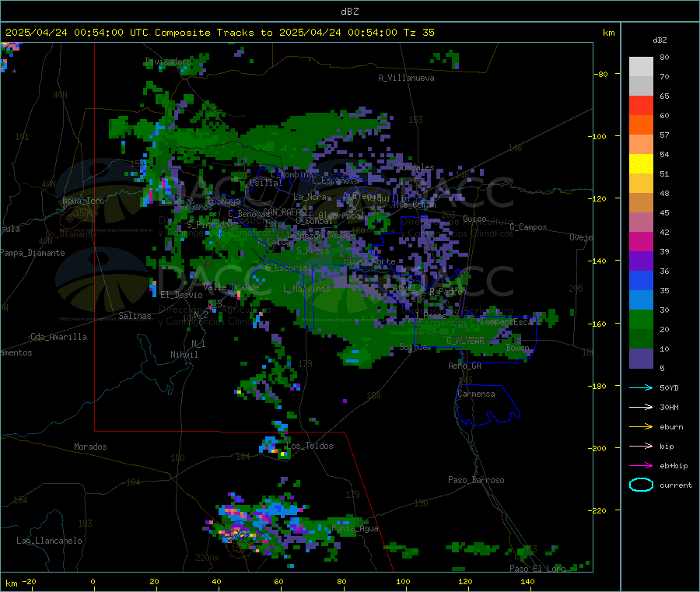Click the 'eburn' legend label
700x592 pixels.
[x=671, y=427]
